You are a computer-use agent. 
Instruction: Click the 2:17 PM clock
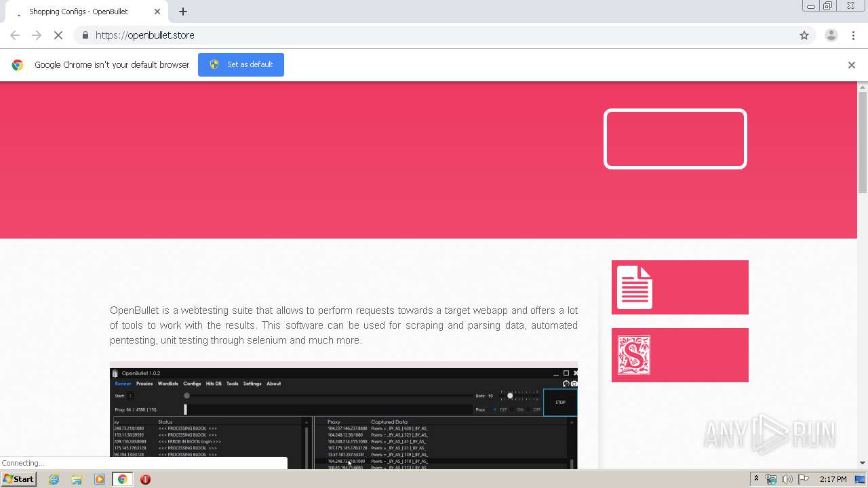click(833, 479)
